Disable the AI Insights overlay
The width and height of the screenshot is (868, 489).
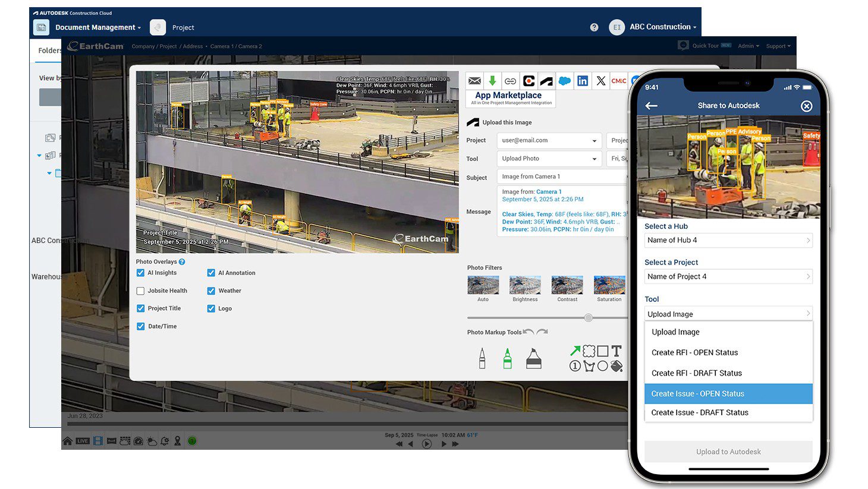140,272
